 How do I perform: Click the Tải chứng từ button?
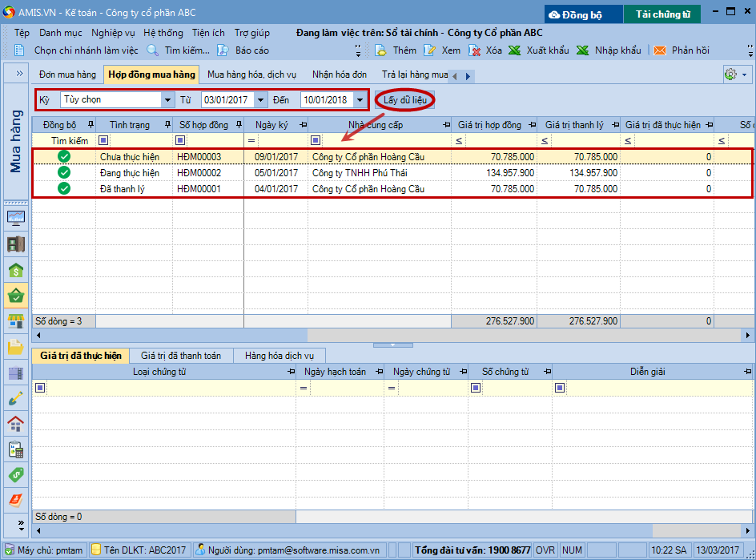click(x=662, y=14)
